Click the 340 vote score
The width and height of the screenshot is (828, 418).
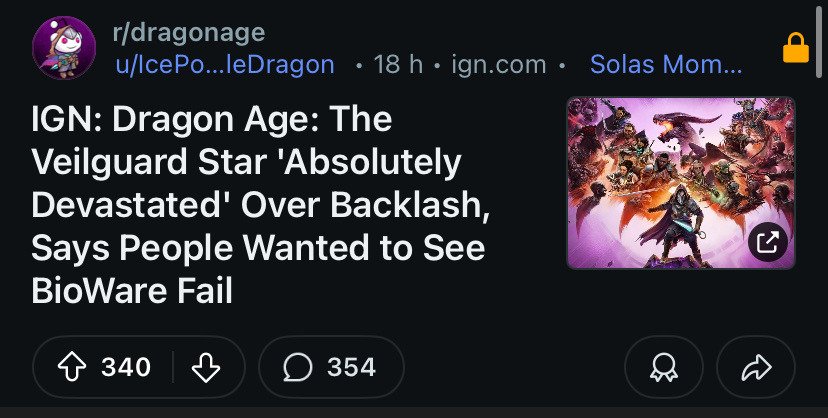click(x=126, y=367)
